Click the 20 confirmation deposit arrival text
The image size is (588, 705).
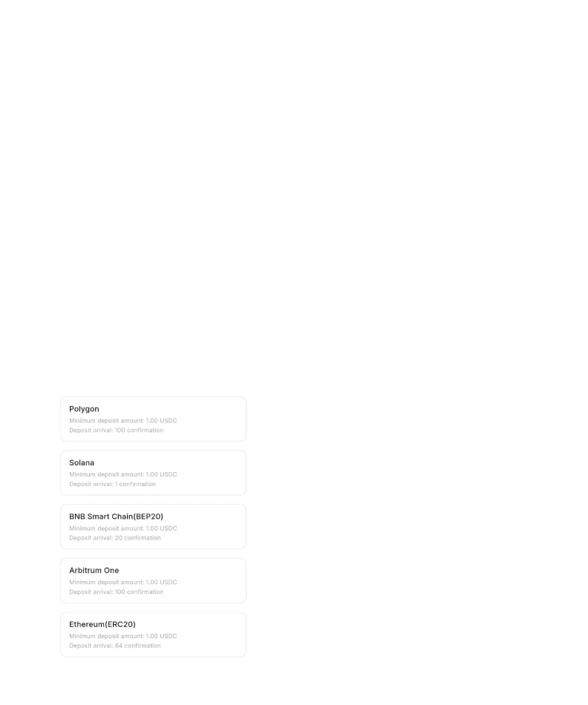[x=115, y=538]
